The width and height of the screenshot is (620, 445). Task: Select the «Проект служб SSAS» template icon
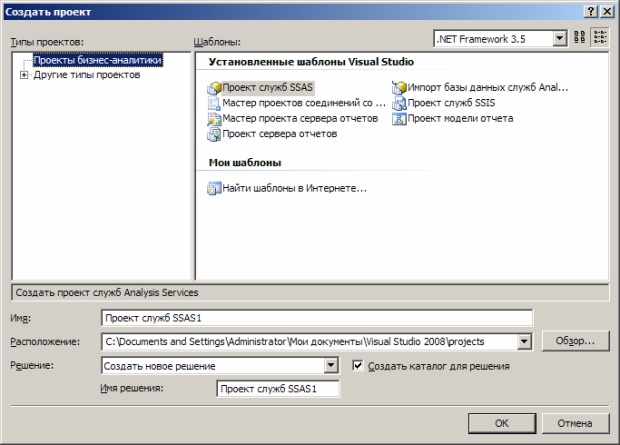[x=213, y=88]
